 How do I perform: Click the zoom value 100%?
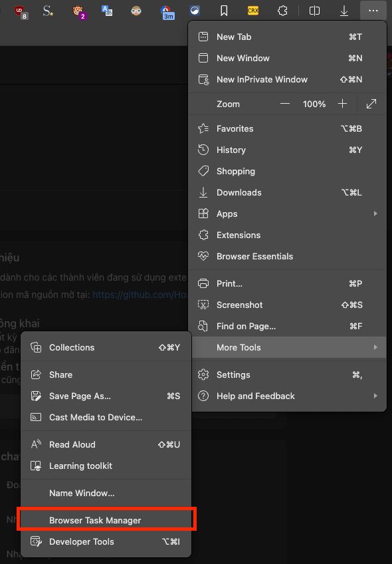314,104
